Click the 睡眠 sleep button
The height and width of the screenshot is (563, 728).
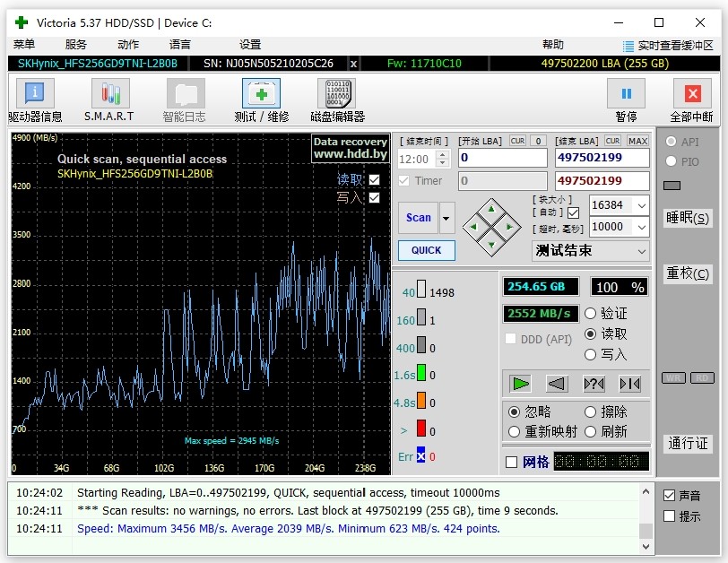coord(688,218)
